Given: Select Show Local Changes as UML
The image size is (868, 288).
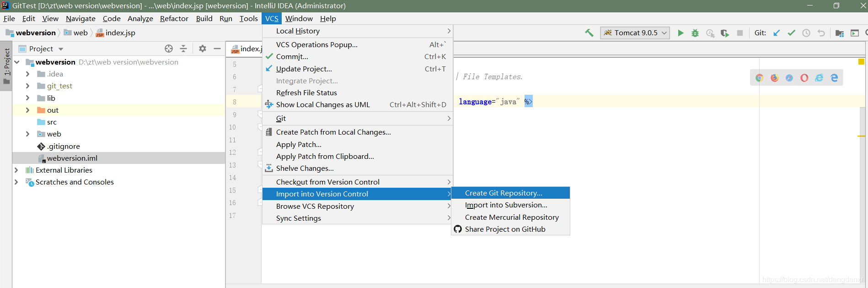Looking at the screenshot, I should pos(358,104).
